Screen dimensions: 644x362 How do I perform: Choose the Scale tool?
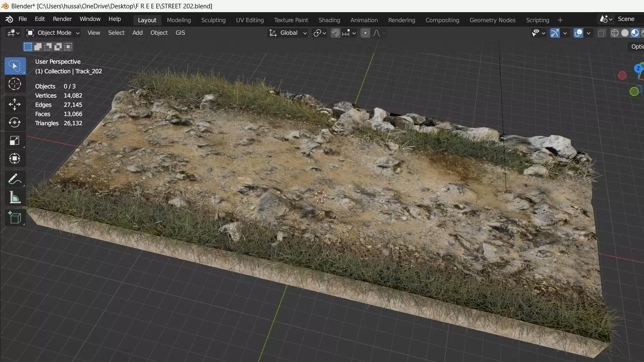pyautogui.click(x=15, y=141)
